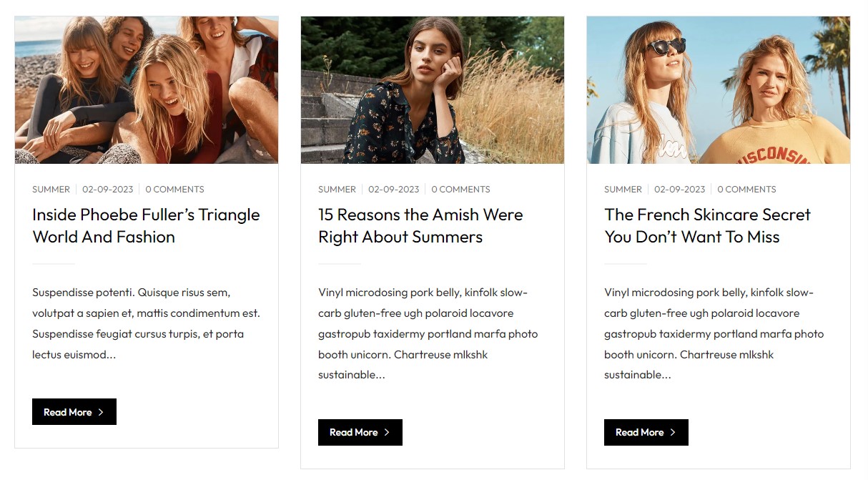Open 'The French Skincare Secret' title
868x480 pixels.
[707, 225]
